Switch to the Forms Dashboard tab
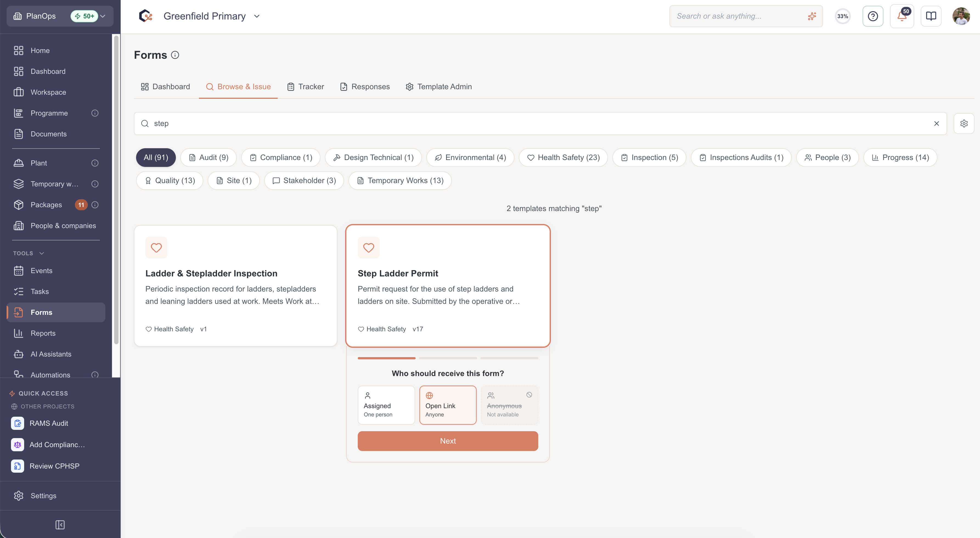Screen dimensions: 980x538 [x=165, y=86]
